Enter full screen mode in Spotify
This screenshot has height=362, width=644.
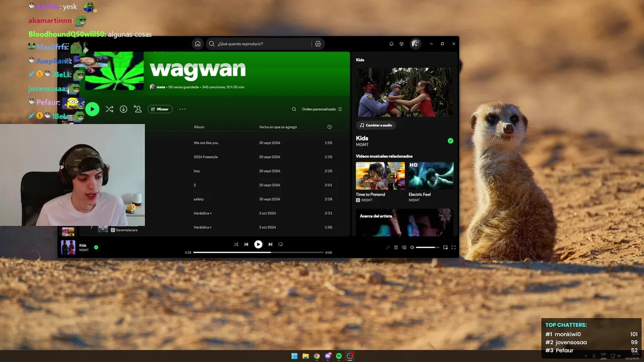(453, 247)
